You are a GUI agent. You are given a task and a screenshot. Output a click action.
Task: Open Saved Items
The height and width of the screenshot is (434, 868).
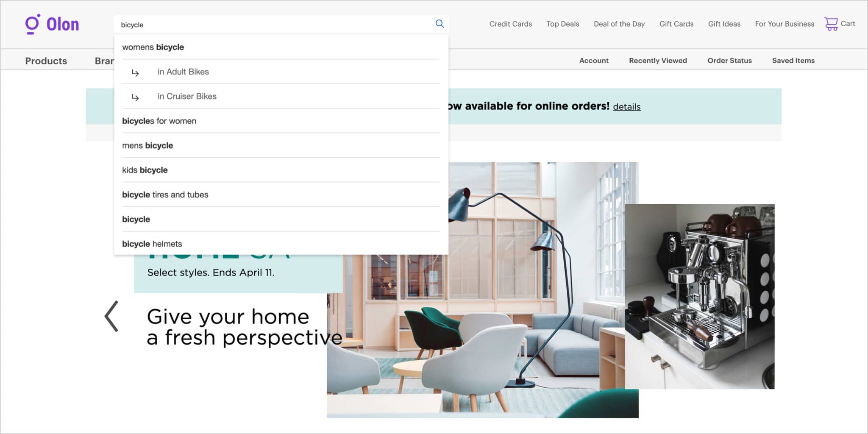793,61
